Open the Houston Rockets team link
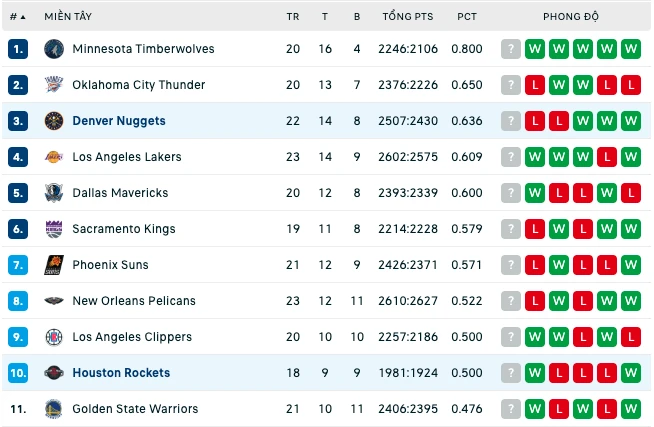The height and width of the screenshot is (427, 654). [121, 373]
